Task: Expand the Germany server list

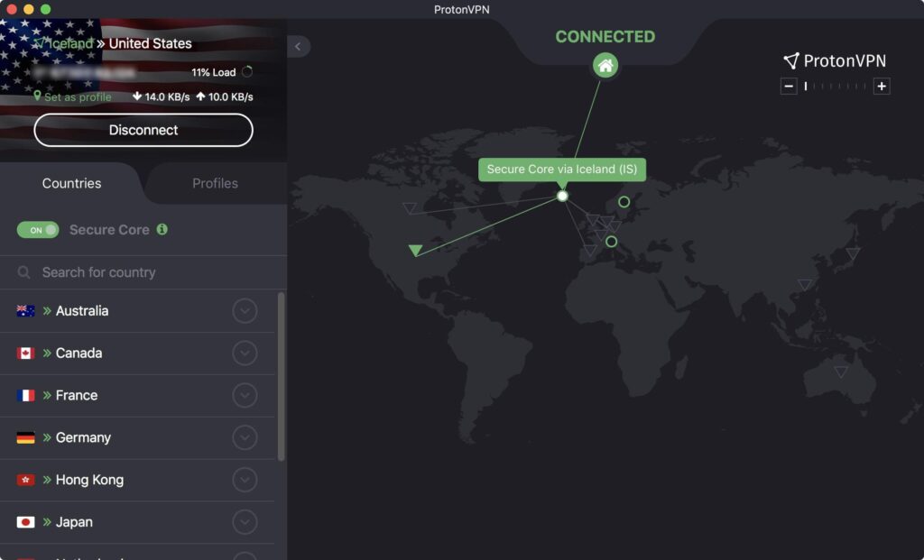Action: (245, 438)
